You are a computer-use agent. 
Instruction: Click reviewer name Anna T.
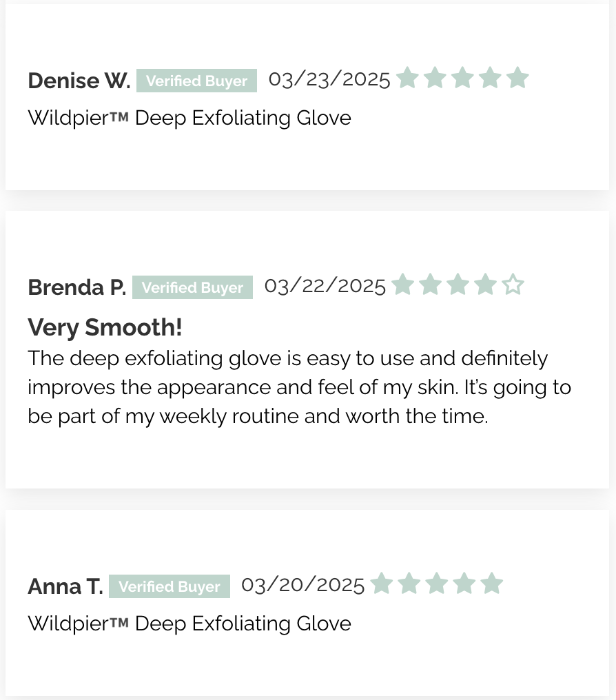pyautogui.click(x=65, y=586)
